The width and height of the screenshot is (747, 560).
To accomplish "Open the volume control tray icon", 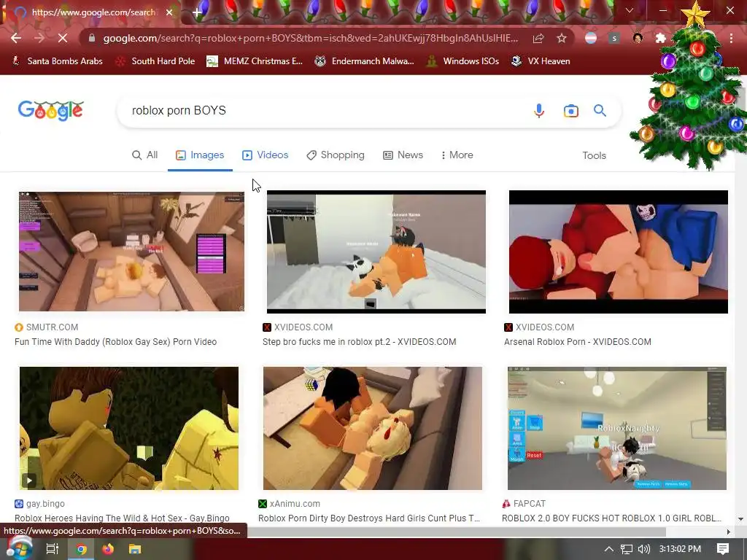I will point(643,549).
